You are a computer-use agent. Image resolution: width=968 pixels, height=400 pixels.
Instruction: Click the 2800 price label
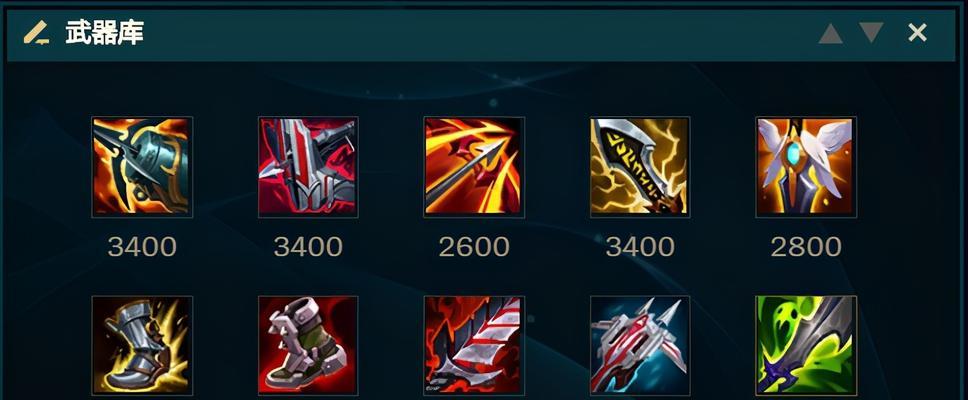(x=806, y=247)
